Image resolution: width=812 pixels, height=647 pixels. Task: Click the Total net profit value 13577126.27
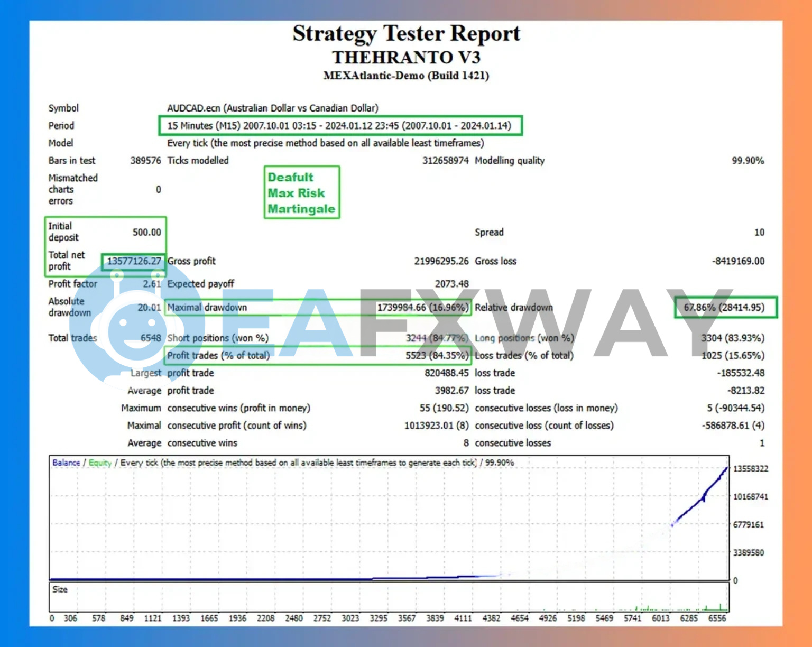pos(134,261)
